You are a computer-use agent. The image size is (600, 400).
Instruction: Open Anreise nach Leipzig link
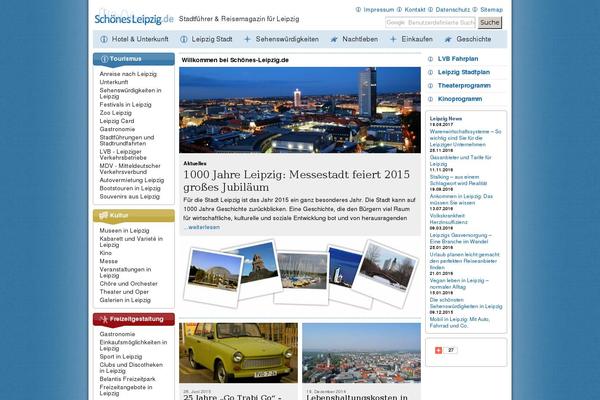(x=128, y=74)
